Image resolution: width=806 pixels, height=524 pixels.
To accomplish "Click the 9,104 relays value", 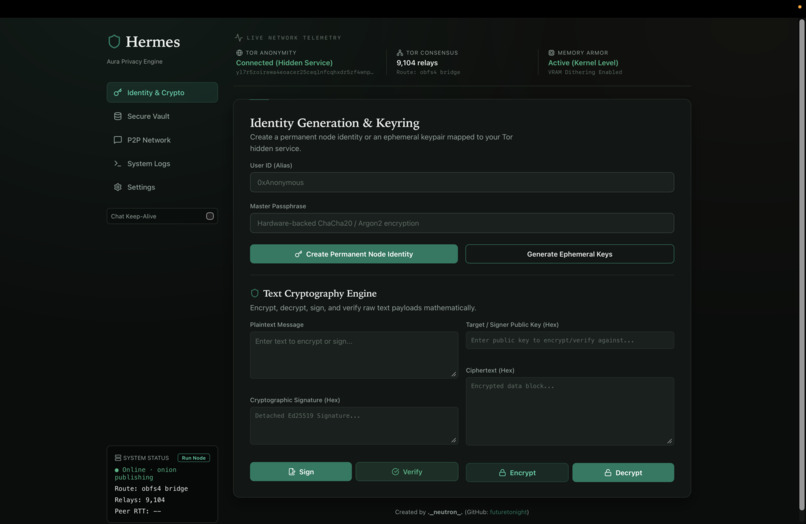I will [x=417, y=63].
